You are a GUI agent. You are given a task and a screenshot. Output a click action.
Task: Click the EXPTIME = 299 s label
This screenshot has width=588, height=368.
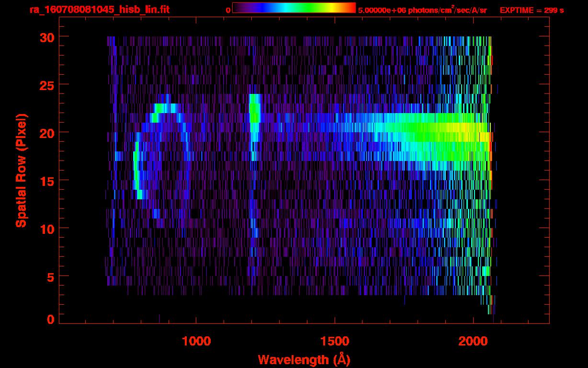(531, 10)
